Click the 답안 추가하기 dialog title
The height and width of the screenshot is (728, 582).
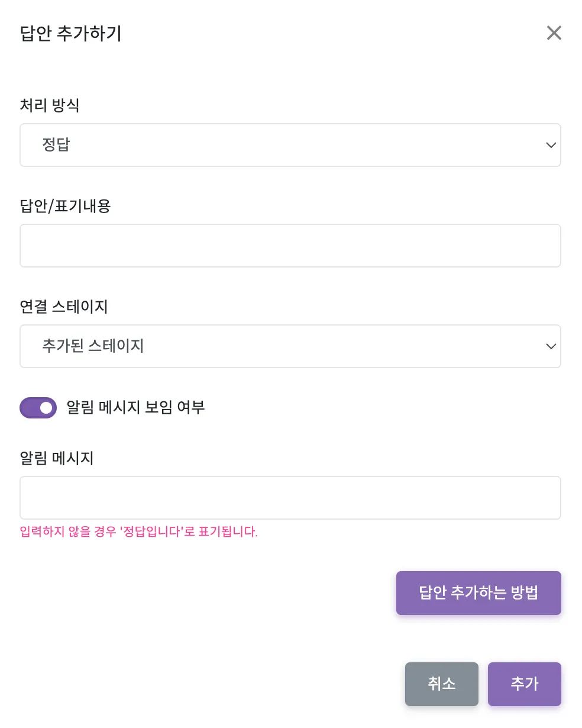pyautogui.click(x=71, y=33)
